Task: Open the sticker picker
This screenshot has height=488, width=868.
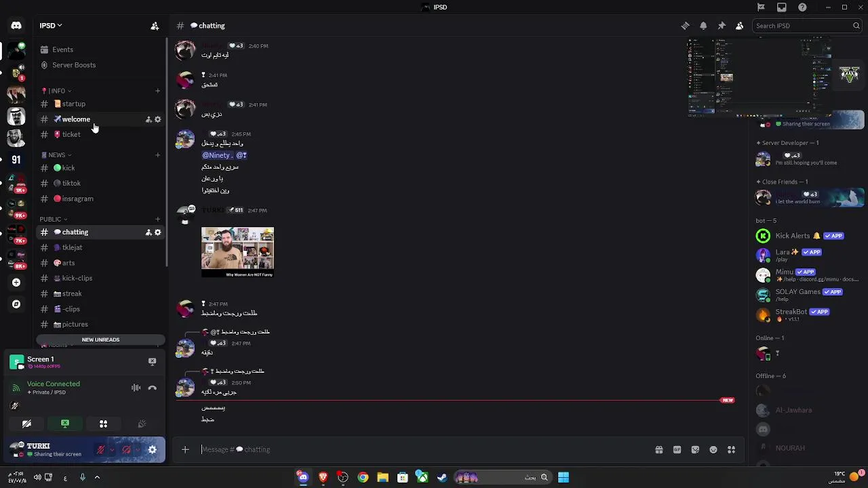Action: (695, 449)
